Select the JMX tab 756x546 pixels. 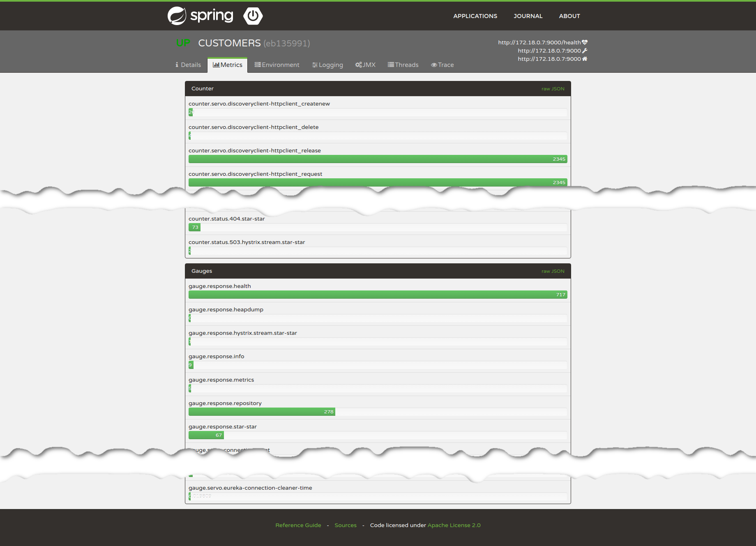pyautogui.click(x=365, y=65)
